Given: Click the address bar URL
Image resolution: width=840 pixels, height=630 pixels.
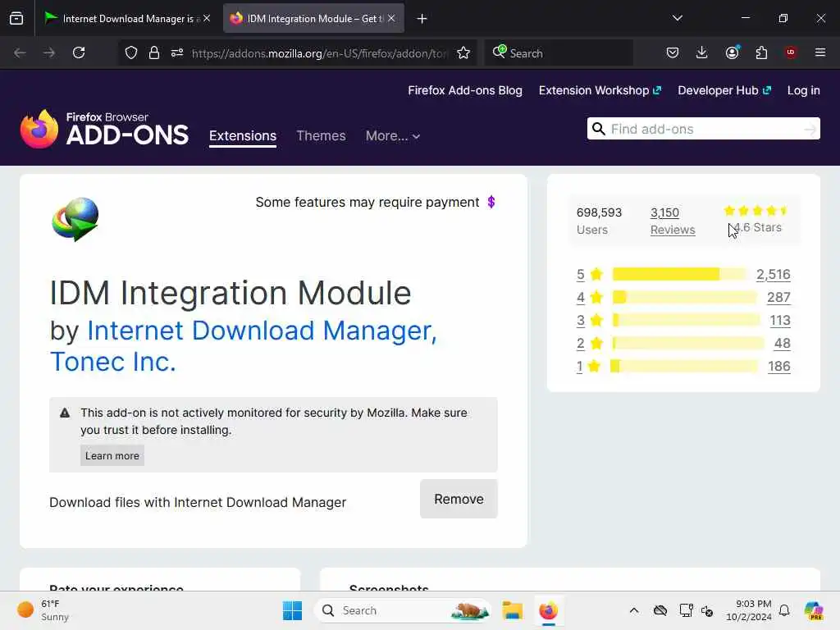Looking at the screenshot, I should click(x=319, y=53).
